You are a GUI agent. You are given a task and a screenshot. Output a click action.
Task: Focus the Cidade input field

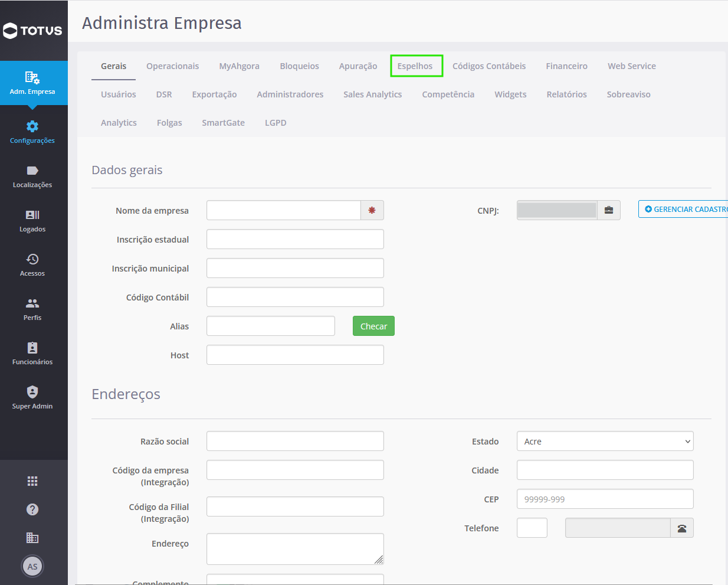605,470
